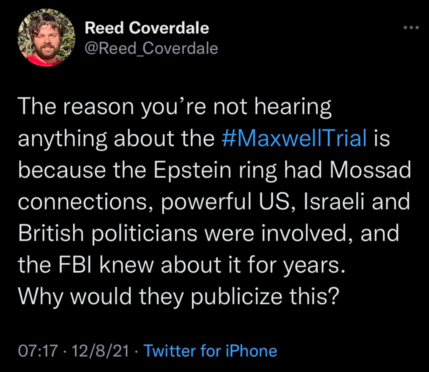This screenshot has width=429, height=372.
Task: Open the three-dot more options menu
Action: [x=410, y=27]
